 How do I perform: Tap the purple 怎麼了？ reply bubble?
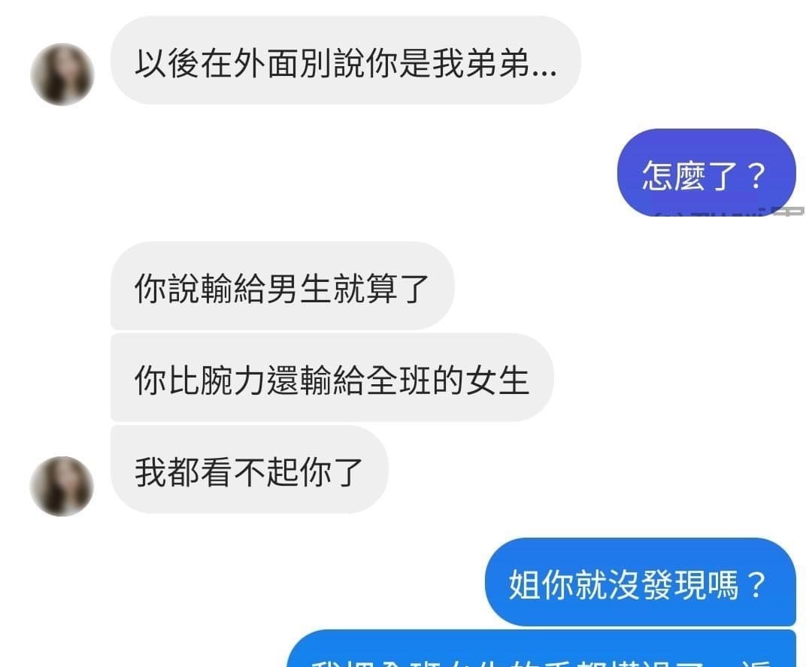point(706,172)
